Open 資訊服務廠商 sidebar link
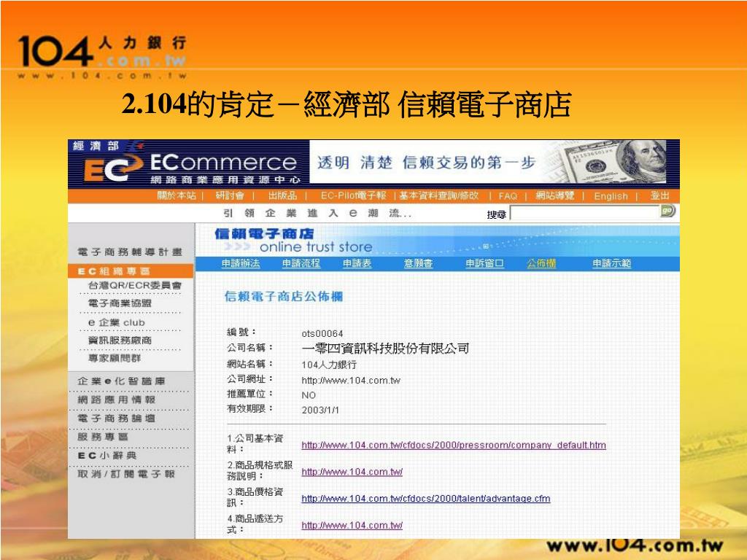 (x=120, y=341)
